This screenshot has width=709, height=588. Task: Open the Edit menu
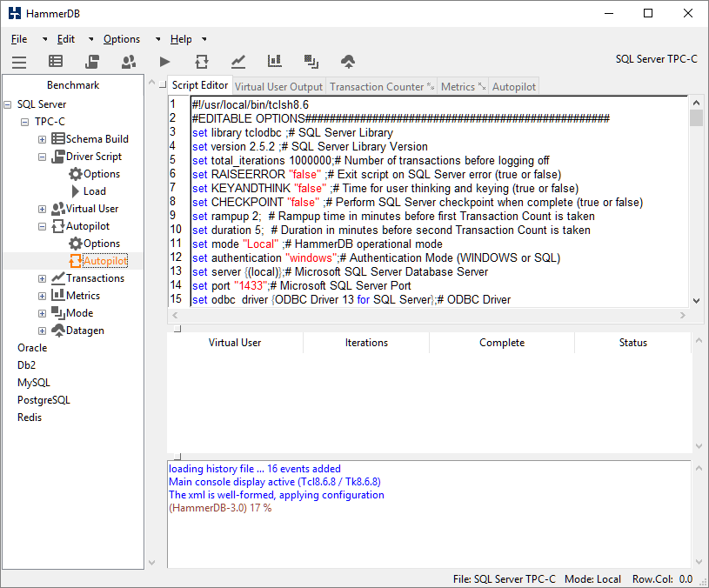pyautogui.click(x=65, y=39)
